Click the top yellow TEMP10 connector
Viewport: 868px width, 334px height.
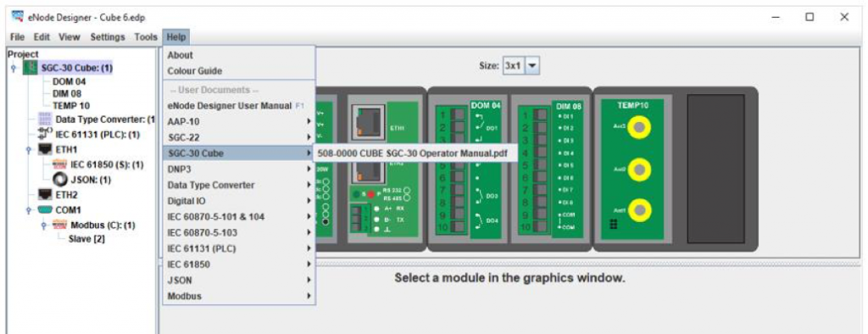point(639,128)
